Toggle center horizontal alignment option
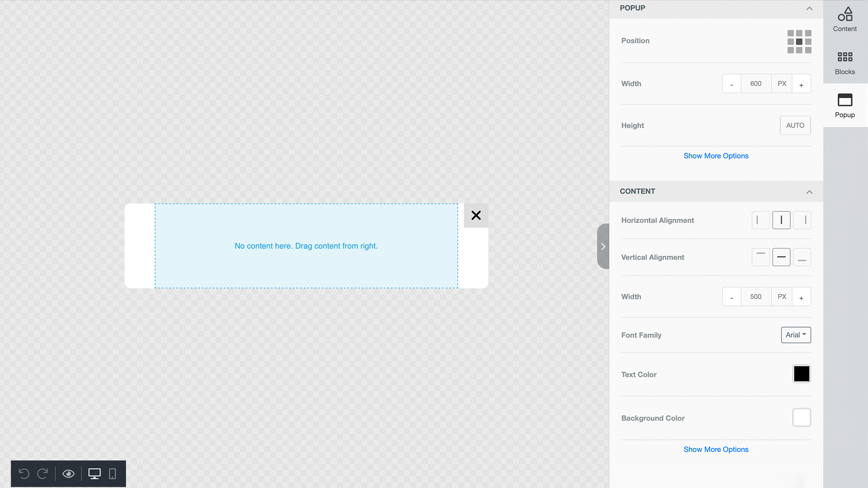This screenshot has height=488, width=868. coord(782,220)
